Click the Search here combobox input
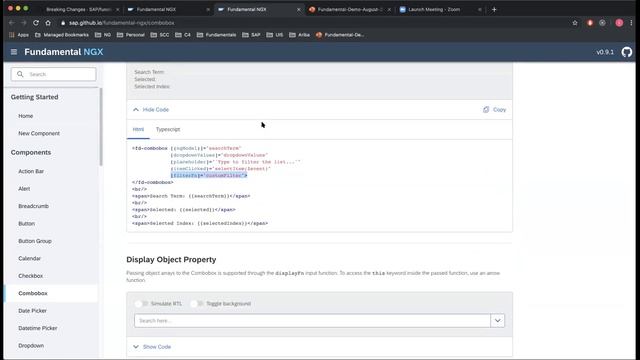The image size is (640, 360). (312, 320)
